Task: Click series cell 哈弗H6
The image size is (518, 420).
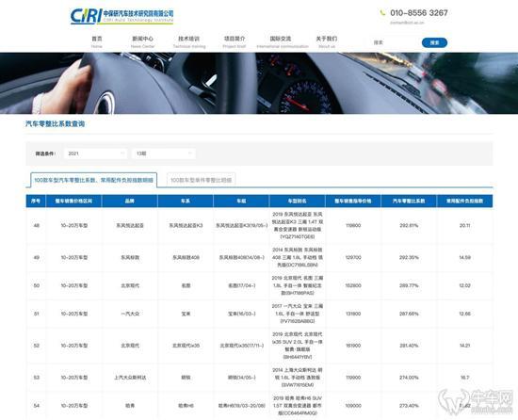Action: point(186,406)
